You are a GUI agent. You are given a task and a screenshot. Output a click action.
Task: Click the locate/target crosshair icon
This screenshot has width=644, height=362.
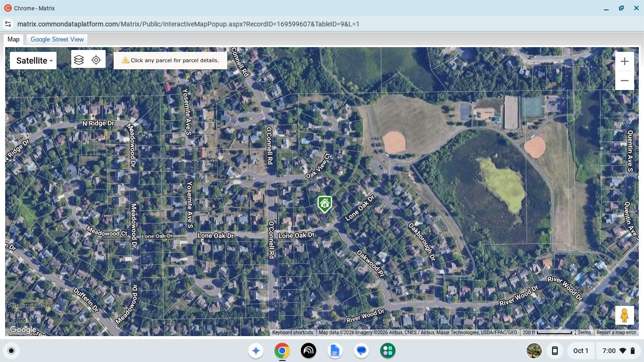pyautogui.click(x=96, y=60)
